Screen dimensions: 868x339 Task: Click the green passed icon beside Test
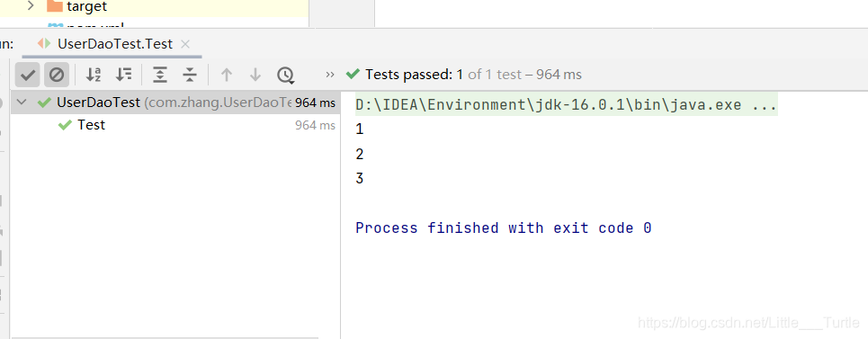coord(65,126)
